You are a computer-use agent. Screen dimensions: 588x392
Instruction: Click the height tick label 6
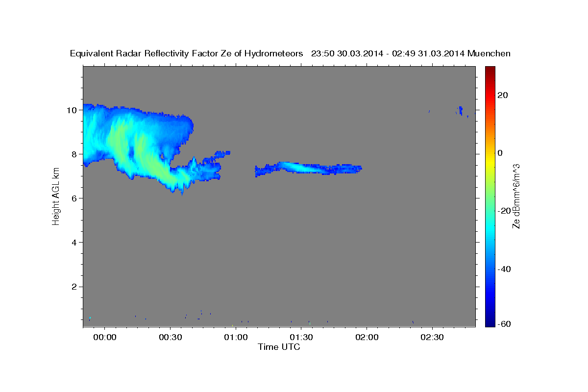pos(74,198)
